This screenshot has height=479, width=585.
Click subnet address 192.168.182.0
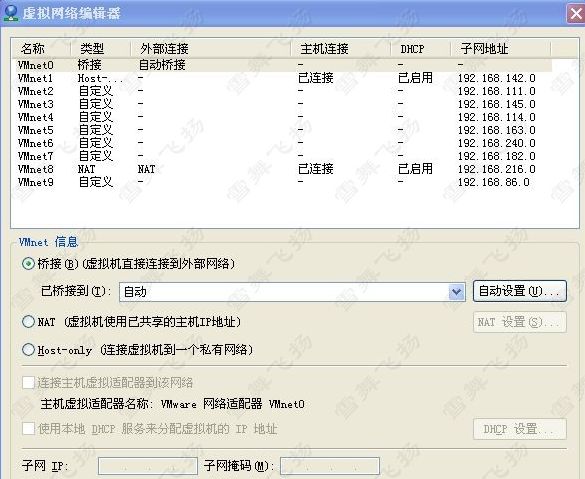coord(497,156)
